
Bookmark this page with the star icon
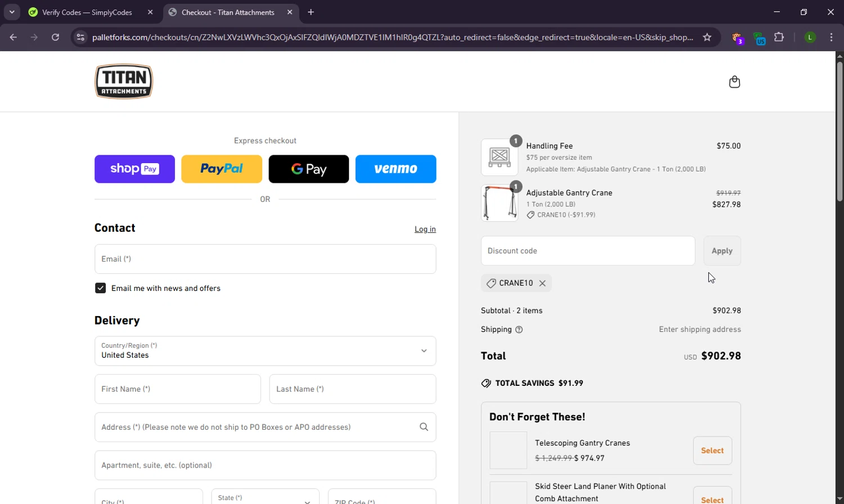point(707,37)
